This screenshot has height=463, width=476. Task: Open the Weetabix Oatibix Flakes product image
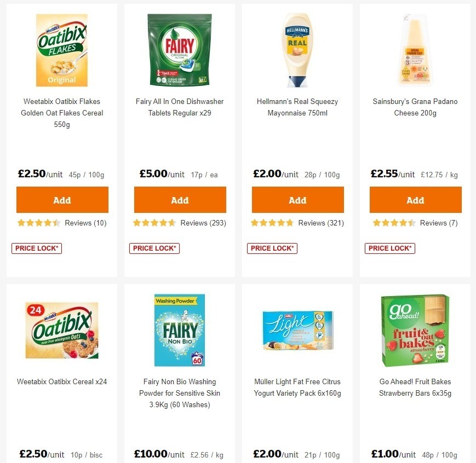62,50
